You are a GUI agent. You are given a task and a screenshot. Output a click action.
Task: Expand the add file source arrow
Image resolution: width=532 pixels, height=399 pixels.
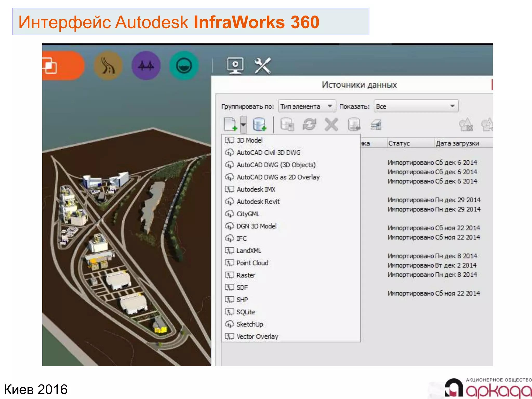(x=243, y=124)
